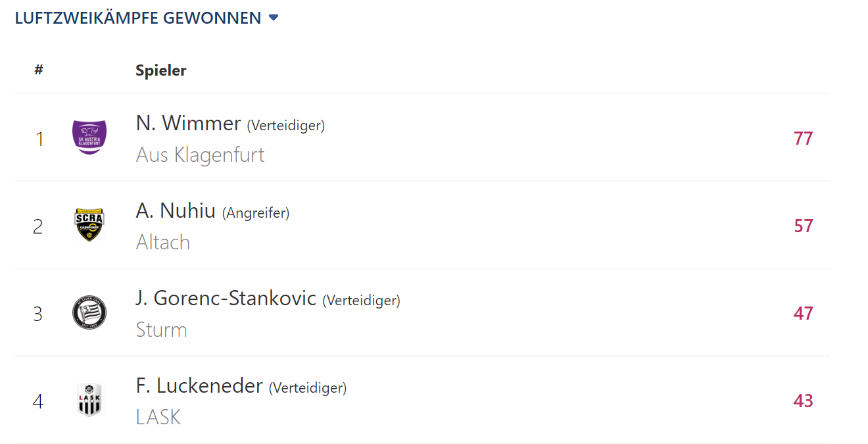Screen dimensions: 868x444
Task: Click the LASK club crest
Action: pyautogui.click(x=89, y=400)
